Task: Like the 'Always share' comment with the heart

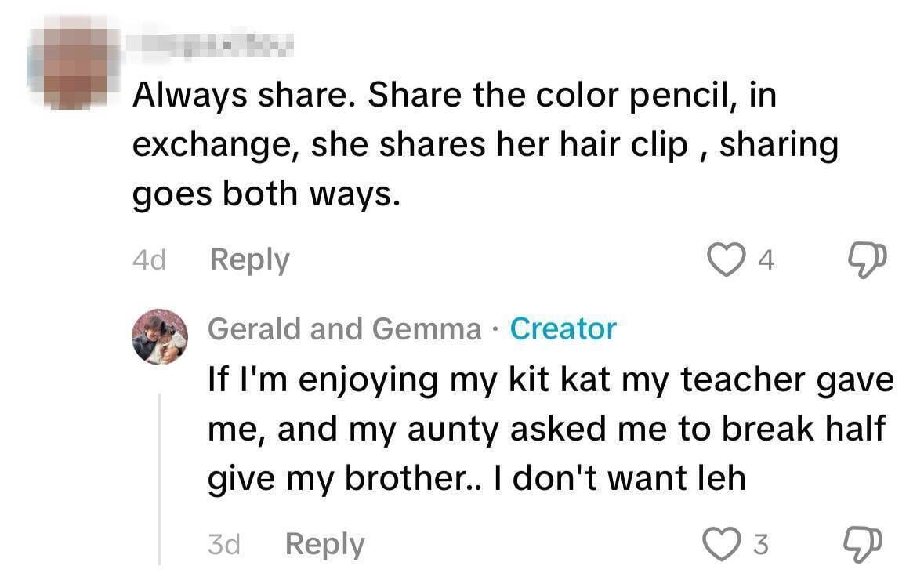Action: pyautogui.click(x=726, y=259)
